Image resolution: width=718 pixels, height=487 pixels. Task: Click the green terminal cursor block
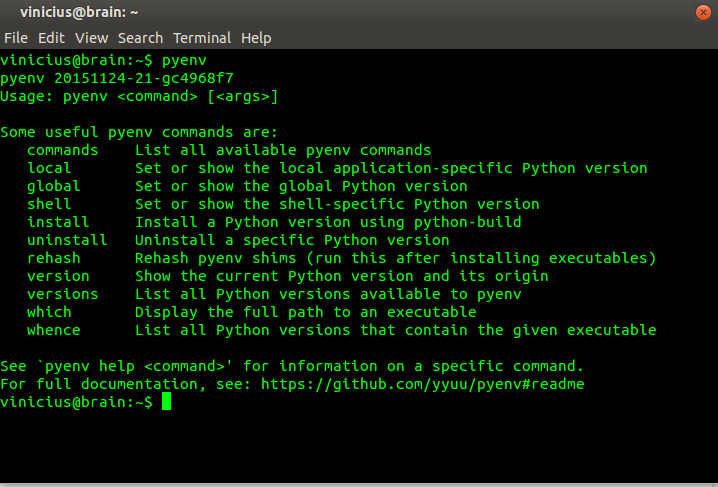(x=167, y=402)
